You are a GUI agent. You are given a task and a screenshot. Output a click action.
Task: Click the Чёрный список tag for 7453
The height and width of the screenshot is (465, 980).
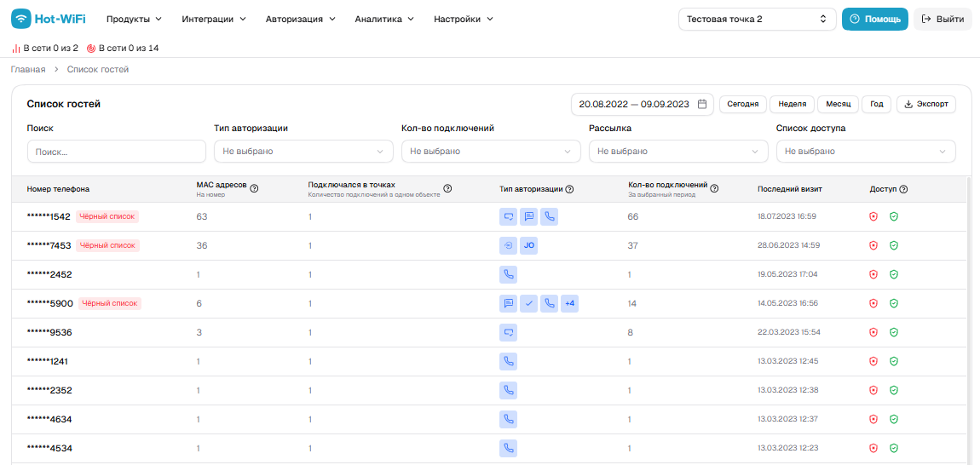[x=107, y=245]
